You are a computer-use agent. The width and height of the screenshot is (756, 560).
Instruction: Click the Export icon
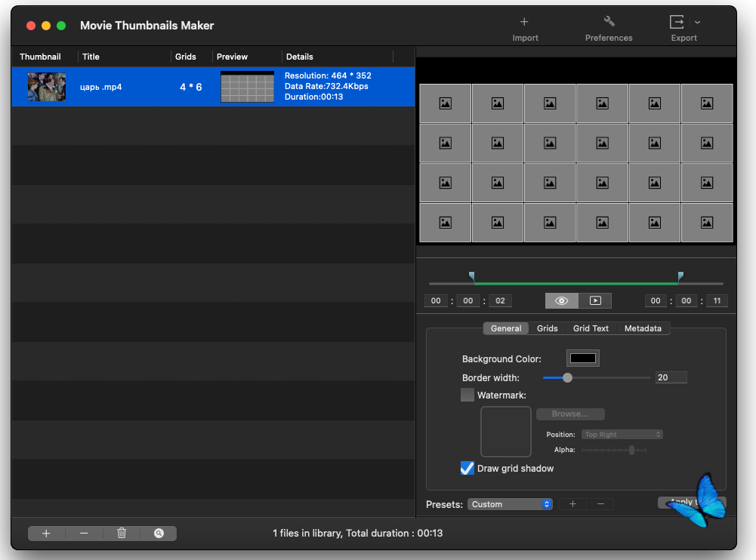677,22
